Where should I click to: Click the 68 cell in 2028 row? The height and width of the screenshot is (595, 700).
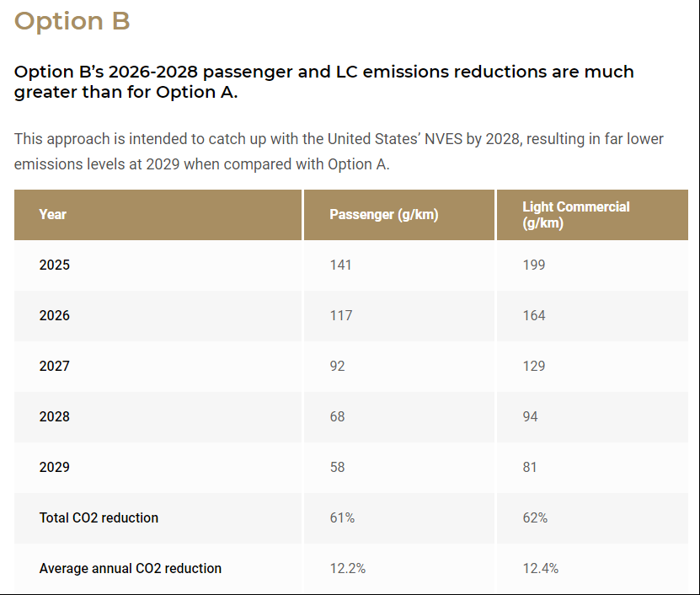337,416
